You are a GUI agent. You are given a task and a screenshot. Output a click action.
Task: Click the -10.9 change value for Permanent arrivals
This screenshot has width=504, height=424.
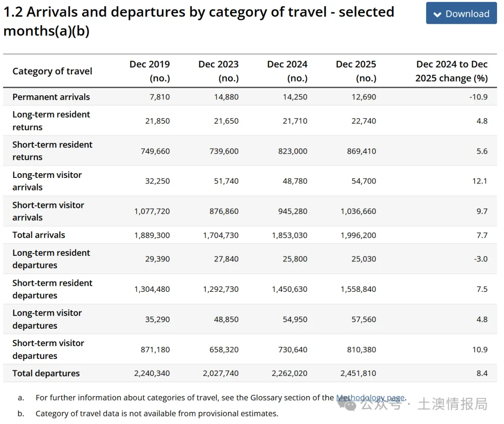pyautogui.click(x=479, y=97)
